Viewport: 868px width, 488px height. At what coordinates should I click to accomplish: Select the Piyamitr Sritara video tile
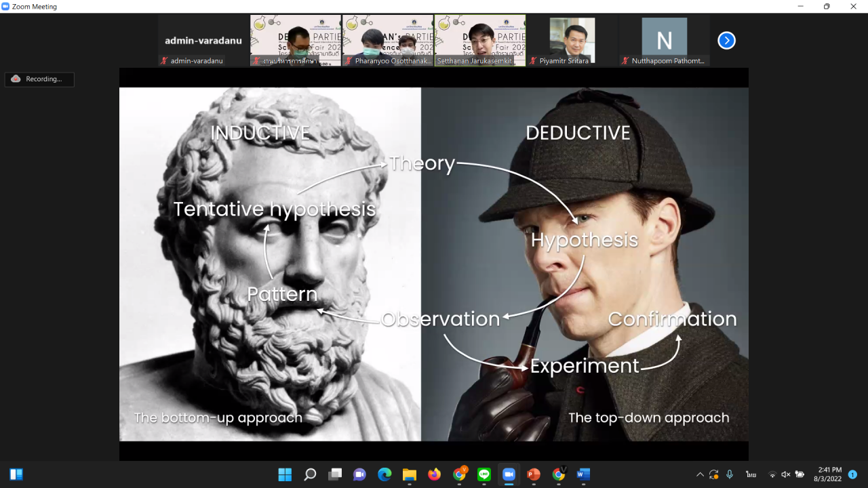click(572, 41)
